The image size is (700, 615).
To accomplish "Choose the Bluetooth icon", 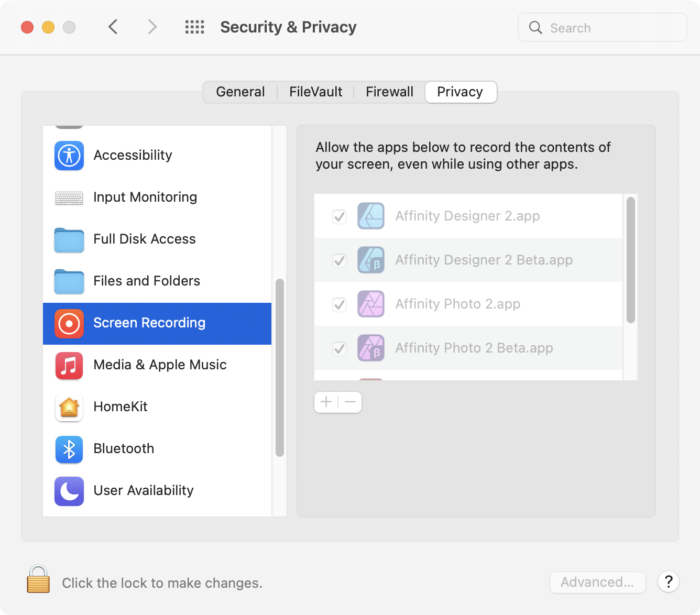I will [69, 449].
